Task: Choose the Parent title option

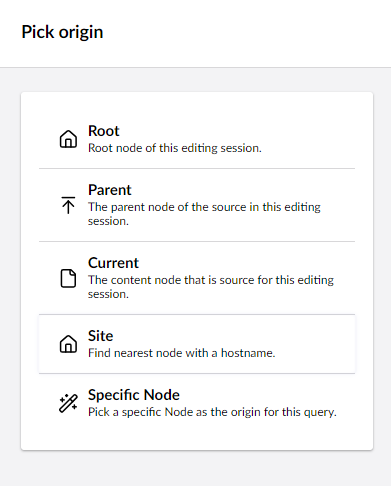Action: [x=110, y=190]
